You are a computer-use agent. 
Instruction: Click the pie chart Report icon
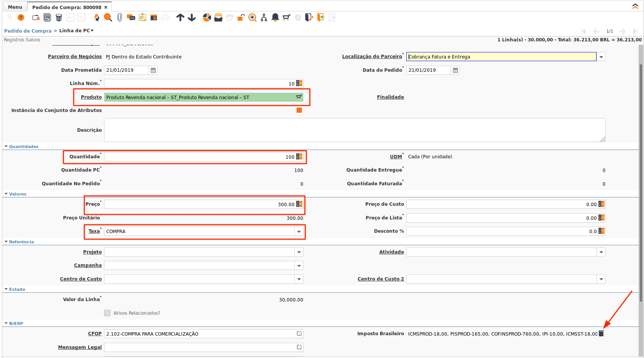click(207, 17)
